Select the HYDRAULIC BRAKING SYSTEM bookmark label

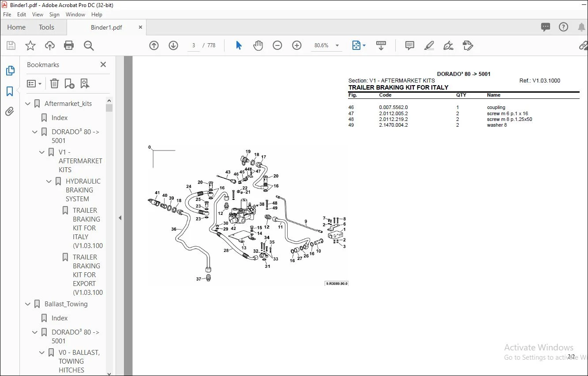pos(83,190)
